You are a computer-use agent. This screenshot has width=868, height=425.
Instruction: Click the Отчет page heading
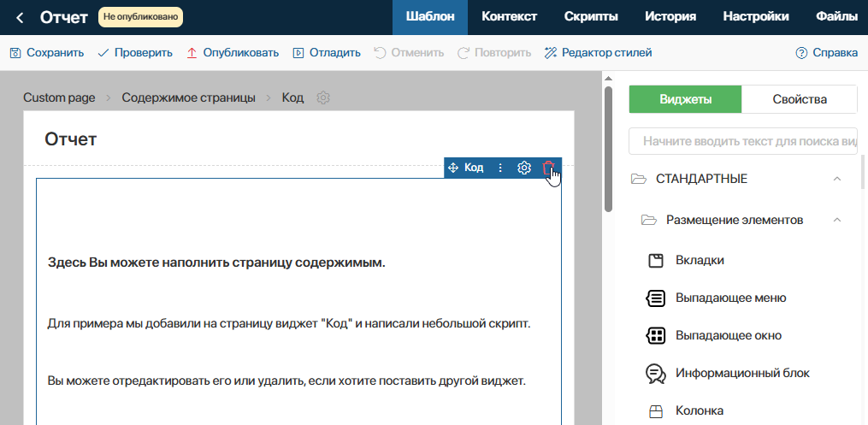click(71, 139)
